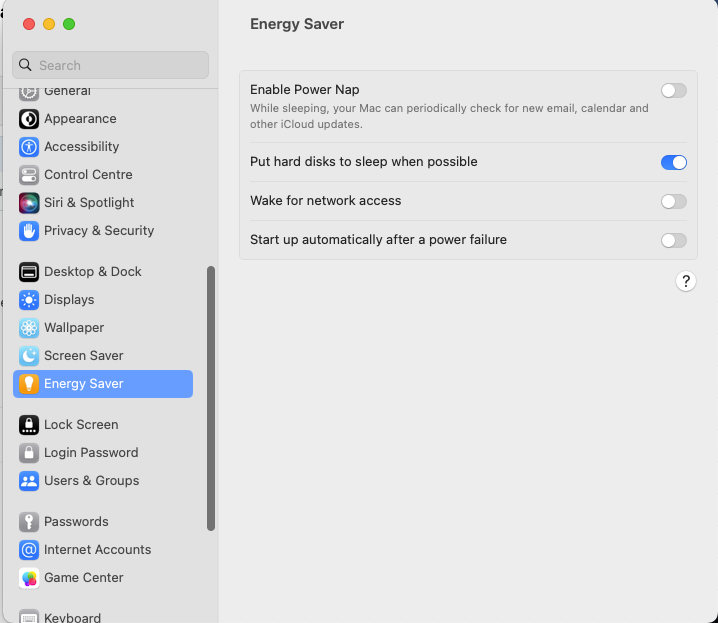Screen dimensions: 718x623
Task: Click the Users & Groups people icon
Action: coord(29,481)
